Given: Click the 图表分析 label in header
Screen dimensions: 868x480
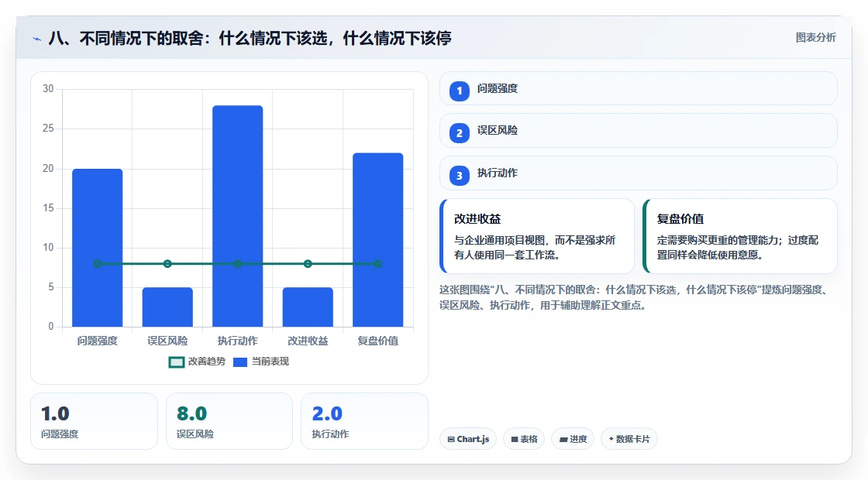Looking at the screenshot, I should point(815,38).
